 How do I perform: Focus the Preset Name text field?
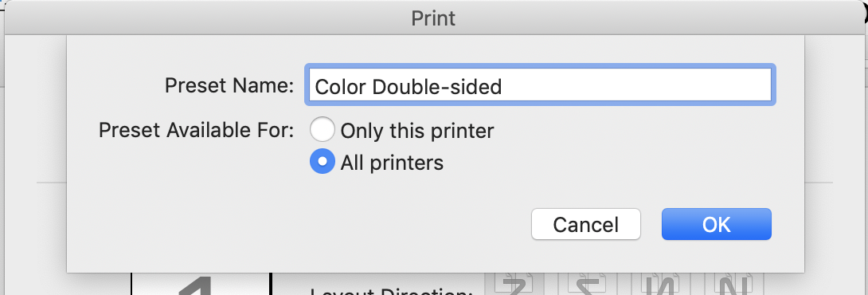tap(540, 85)
